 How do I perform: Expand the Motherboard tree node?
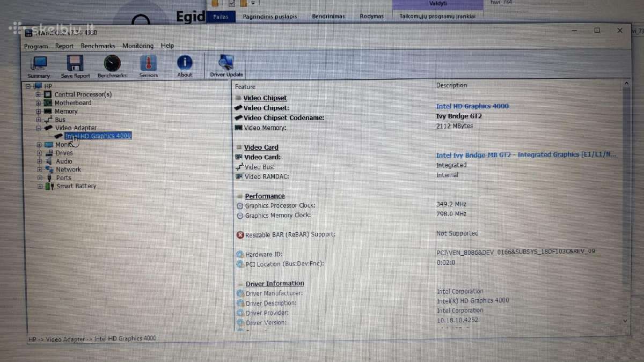click(39, 103)
